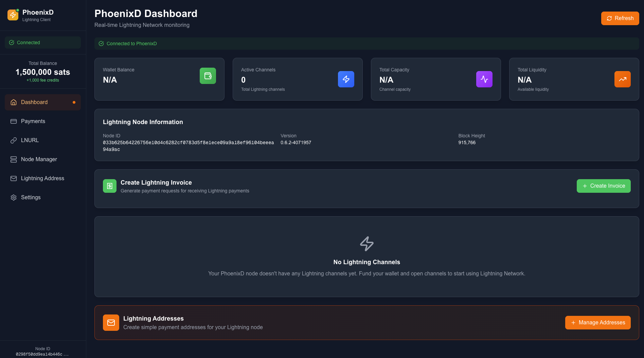Click the Create Lightning Invoice heading
644x358 pixels.
pos(156,183)
